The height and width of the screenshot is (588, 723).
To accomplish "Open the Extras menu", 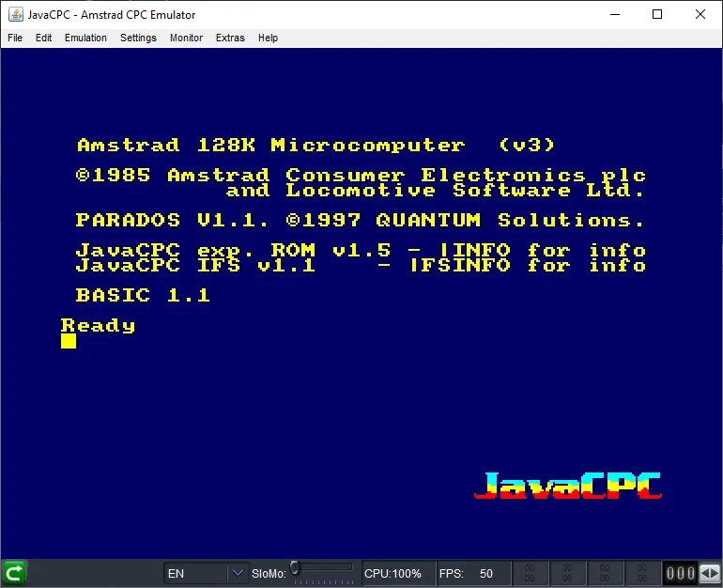I will (x=230, y=38).
